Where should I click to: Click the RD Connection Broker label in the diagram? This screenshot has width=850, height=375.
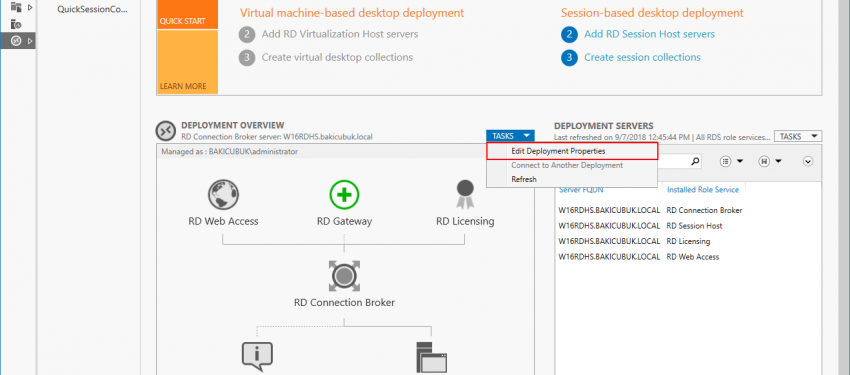point(344,302)
